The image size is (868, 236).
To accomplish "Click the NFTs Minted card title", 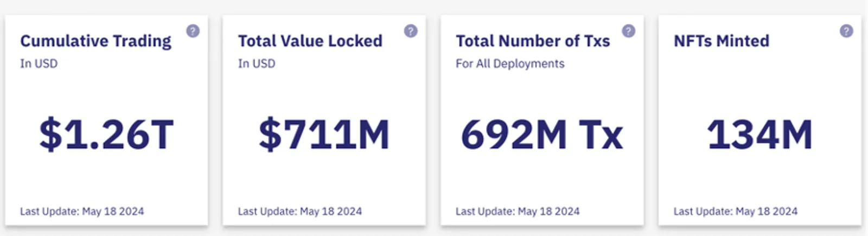I will [722, 41].
